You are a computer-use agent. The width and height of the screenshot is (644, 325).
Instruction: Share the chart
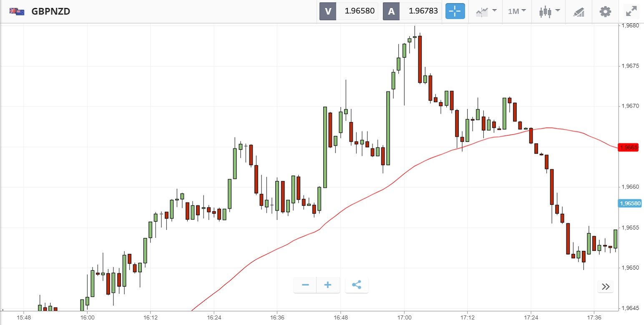pyautogui.click(x=357, y=285)
